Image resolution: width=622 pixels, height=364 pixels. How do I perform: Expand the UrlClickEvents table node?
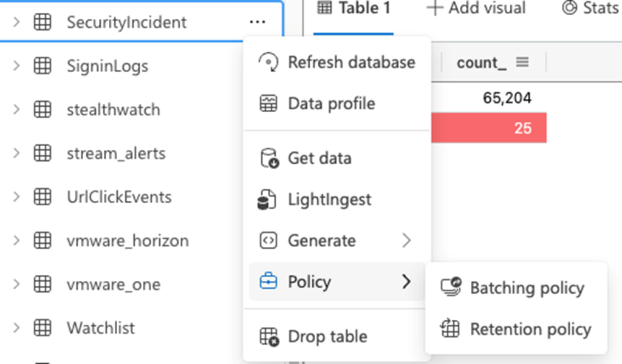[16, 197]
